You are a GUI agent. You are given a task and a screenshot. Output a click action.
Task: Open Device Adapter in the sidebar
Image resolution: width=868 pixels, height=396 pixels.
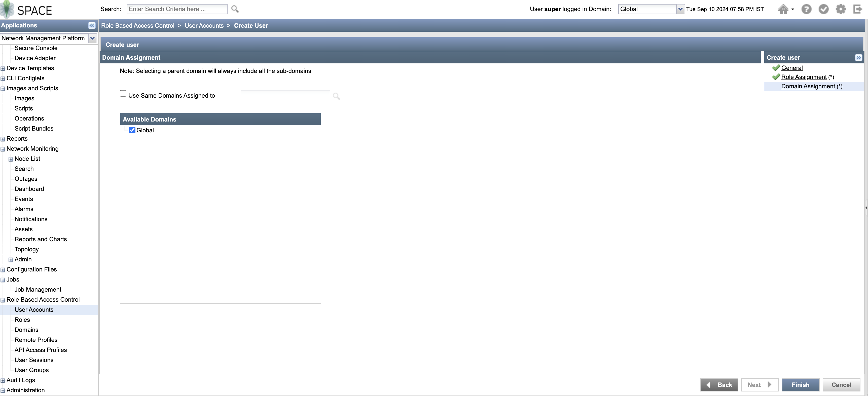[35, 58]
